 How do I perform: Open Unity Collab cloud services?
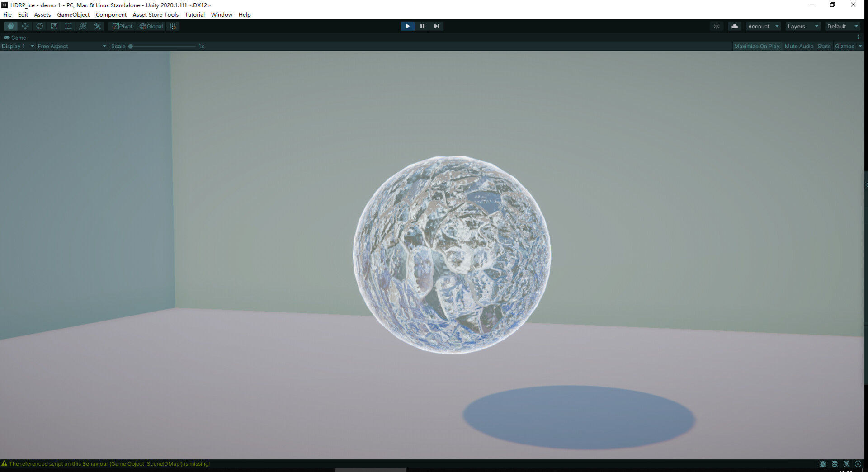(734, 26)
